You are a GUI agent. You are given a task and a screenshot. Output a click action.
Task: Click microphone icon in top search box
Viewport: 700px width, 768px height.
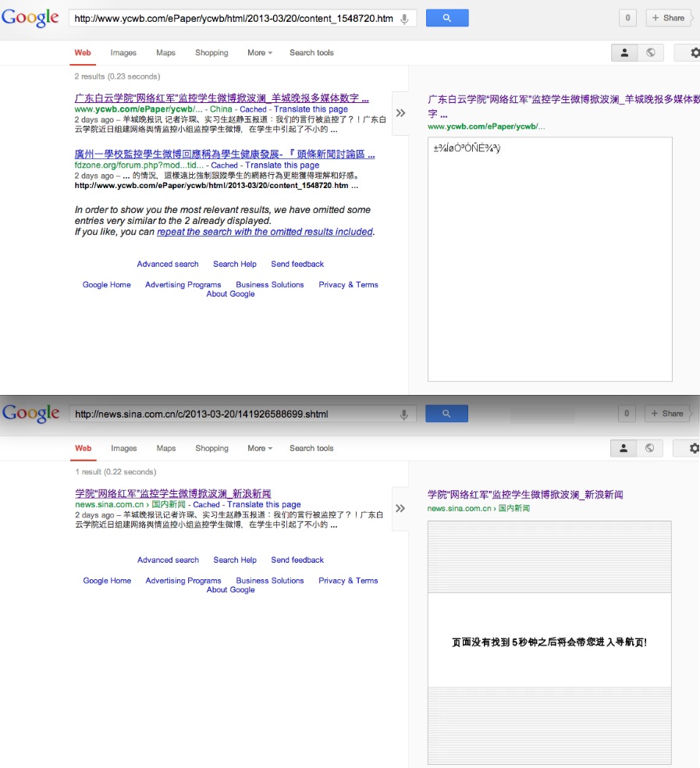[404, 19]
